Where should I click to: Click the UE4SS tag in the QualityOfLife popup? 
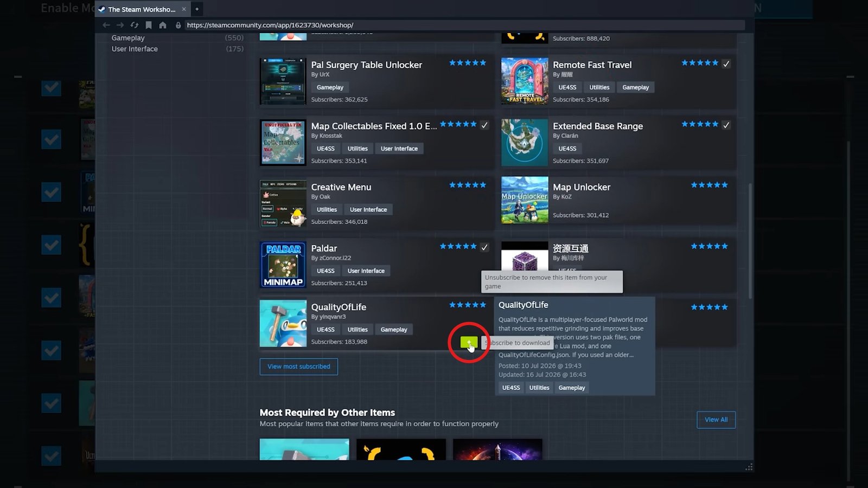[x=511, y=388]
